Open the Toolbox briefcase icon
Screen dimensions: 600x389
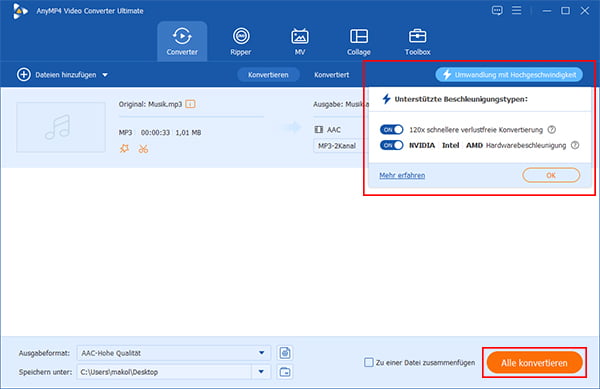pyautogui.click(x=417, y=37)
